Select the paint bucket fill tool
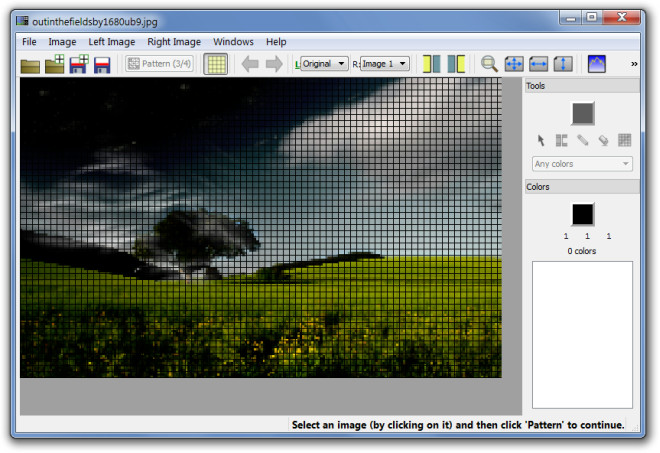Viewport: 660px width, 453px height. pyautogui.click(x=604, y=140)
